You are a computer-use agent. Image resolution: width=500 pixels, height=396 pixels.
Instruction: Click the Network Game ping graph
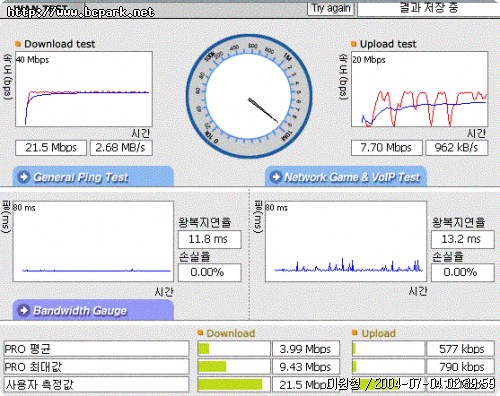pyautogui.click(x=346, y=241)
